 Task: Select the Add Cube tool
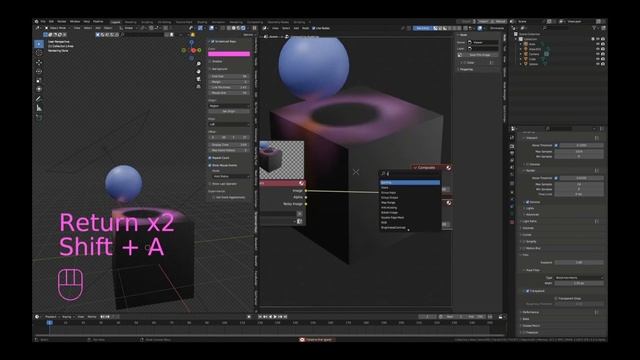coord(39,118)
